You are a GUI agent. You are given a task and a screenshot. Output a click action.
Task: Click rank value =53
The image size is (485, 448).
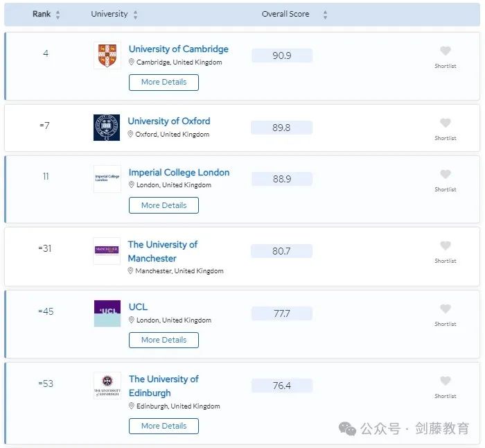tap(46, 384)
